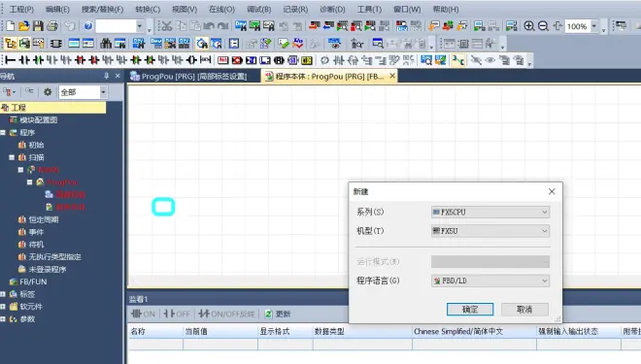This screenshot has width=641, height=364.
Task: Open the 工具(T) menu
Action: click(x=370, y=9)
